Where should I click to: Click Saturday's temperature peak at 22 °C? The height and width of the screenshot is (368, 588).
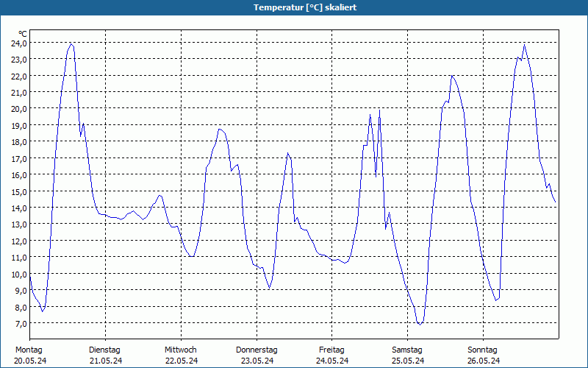coord(452,76)
